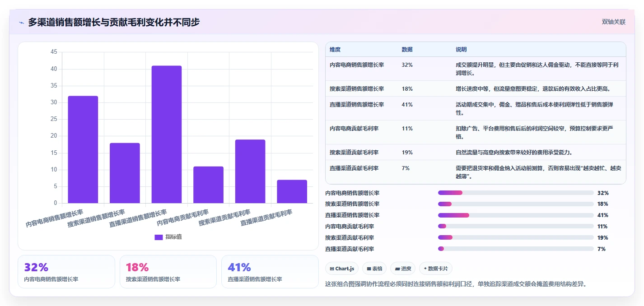
Task: Click the 41% value beside the progress bar
Action: coord(602,215)
